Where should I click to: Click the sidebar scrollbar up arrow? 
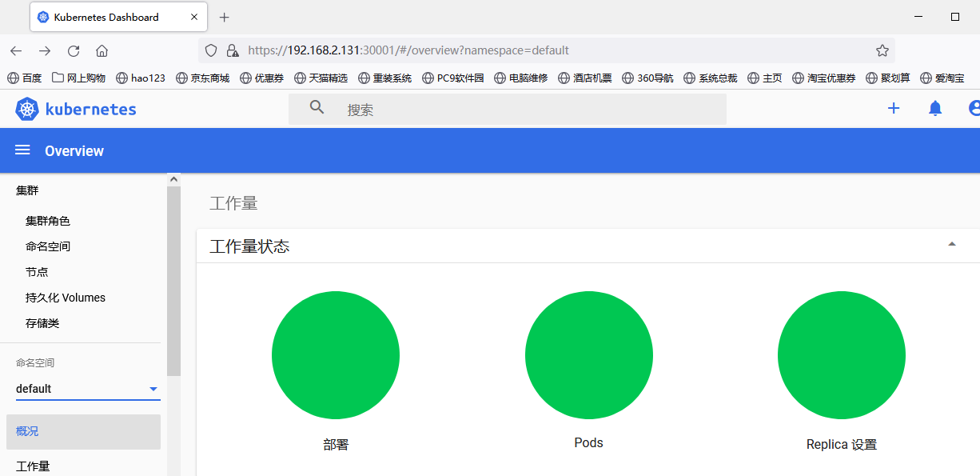click(173, 180)
